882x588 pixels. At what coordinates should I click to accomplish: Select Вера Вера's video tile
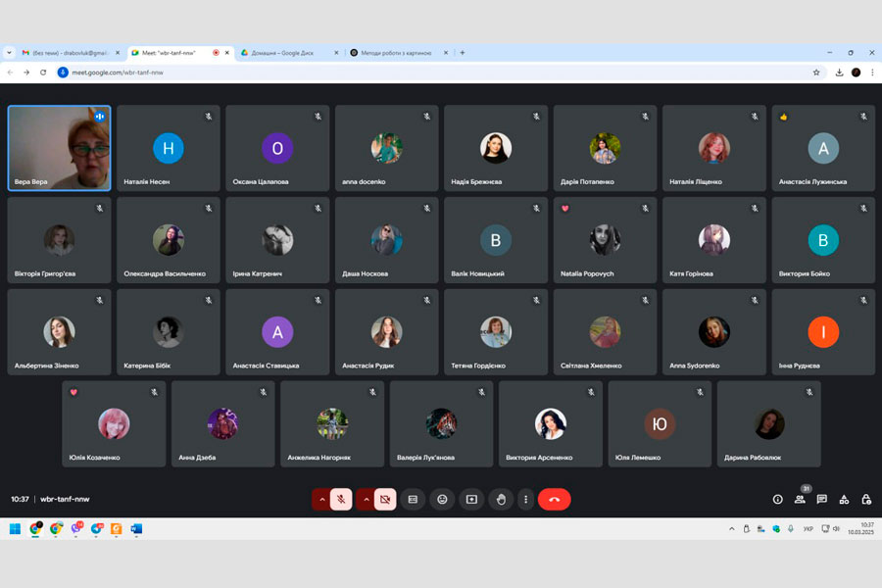pos(59,148)
